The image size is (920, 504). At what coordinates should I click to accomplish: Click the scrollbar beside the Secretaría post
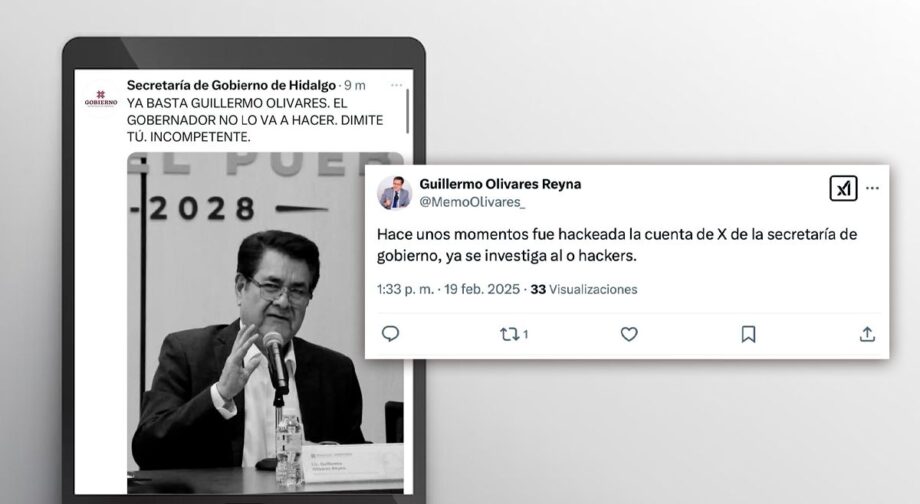408,111
